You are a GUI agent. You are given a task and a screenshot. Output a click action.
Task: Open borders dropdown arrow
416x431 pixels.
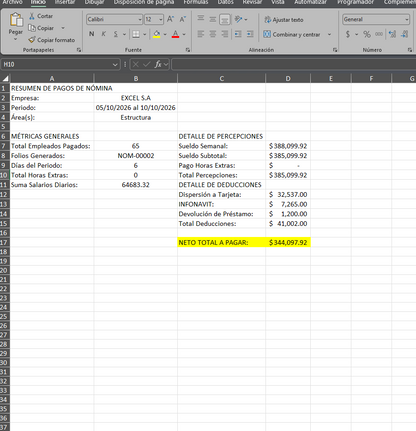coord(144,34)
